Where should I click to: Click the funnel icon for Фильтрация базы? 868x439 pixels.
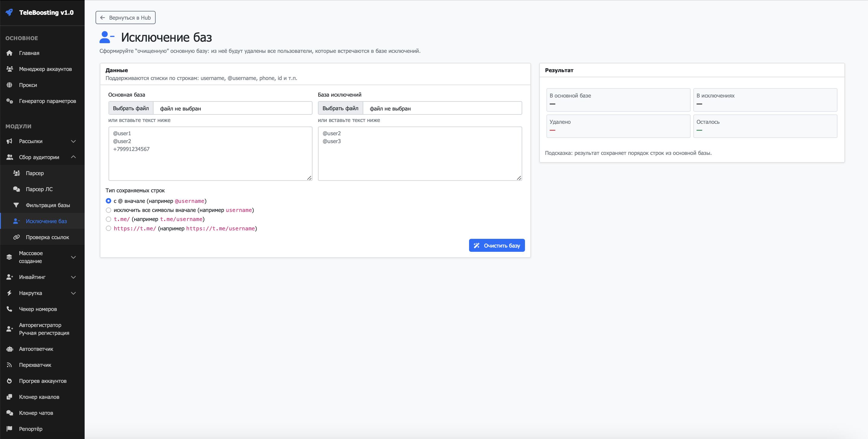pyautogui.click(x=16, y=205)
